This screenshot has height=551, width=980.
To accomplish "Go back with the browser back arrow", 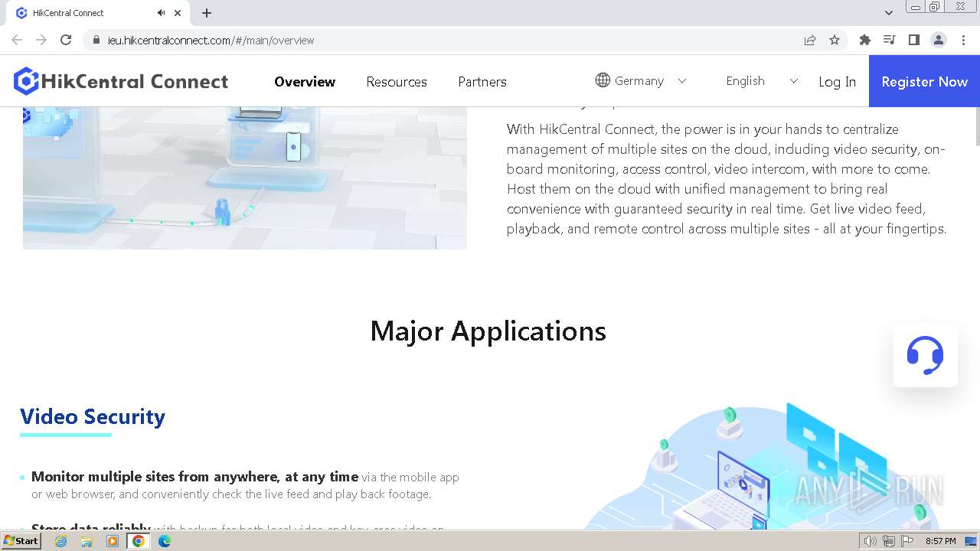I will [17, 40].
